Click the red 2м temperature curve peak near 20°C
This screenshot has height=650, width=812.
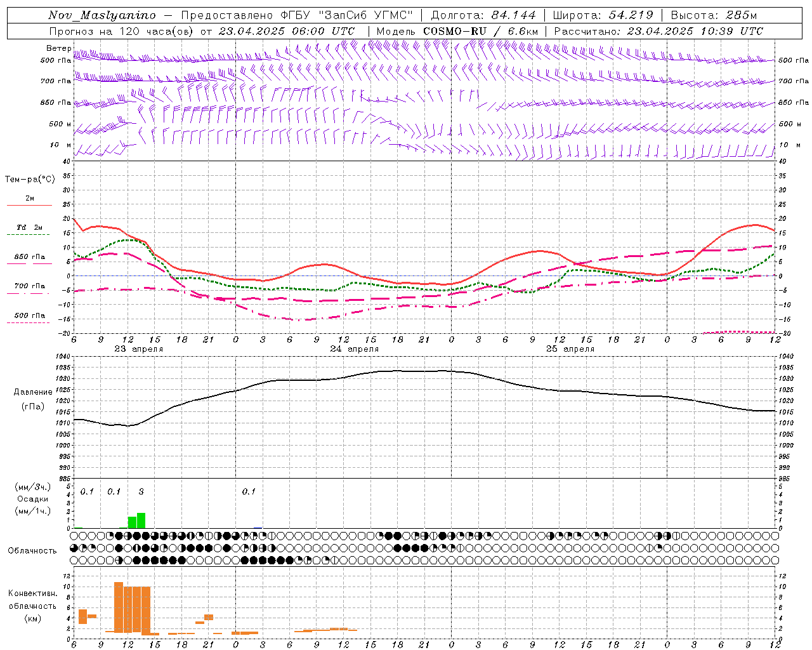coord(74,220)
